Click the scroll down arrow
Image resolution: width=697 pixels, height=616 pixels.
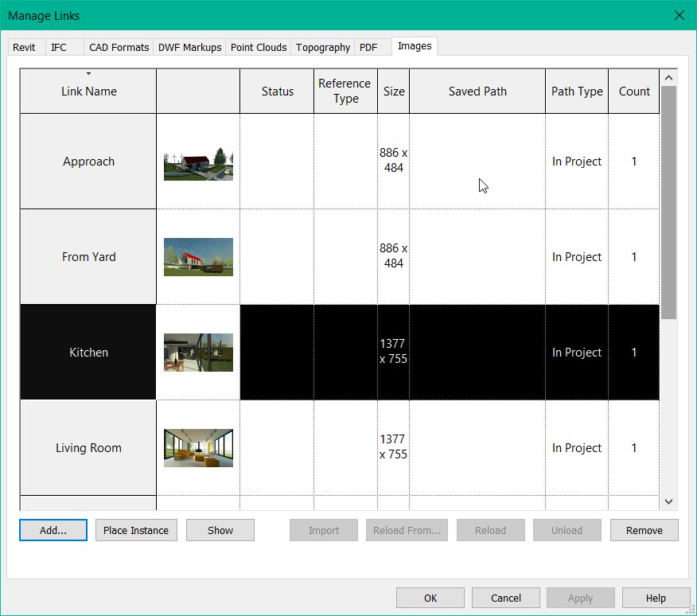coord(668,501)
